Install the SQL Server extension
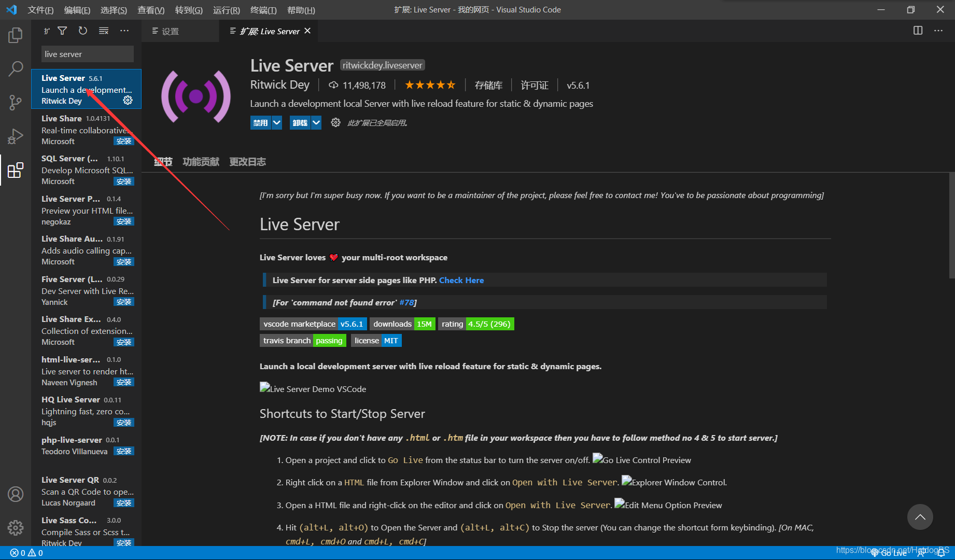 pyautogui.click(x=124, y=181)
